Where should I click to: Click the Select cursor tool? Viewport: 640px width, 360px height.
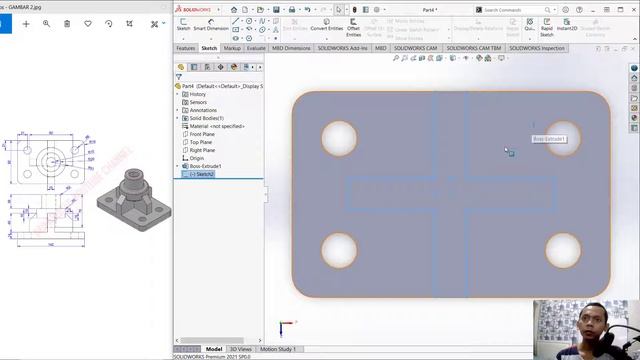338,9
